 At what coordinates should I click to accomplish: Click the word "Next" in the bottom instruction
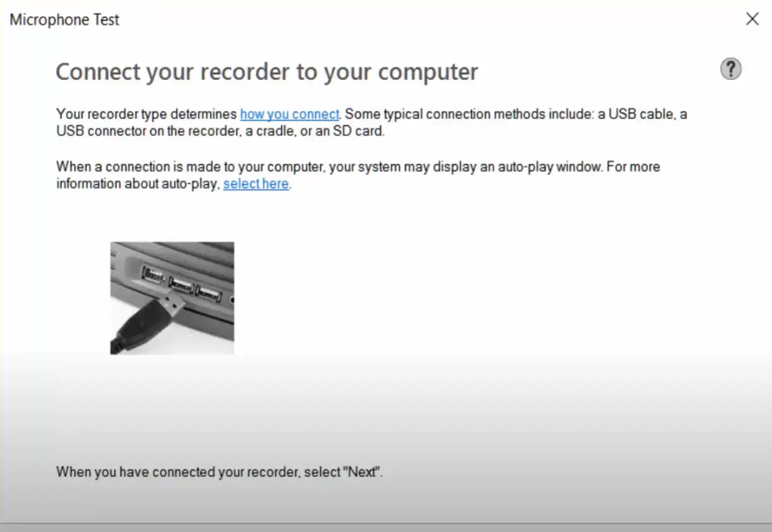pyautogui.click(x=362, y=472)
